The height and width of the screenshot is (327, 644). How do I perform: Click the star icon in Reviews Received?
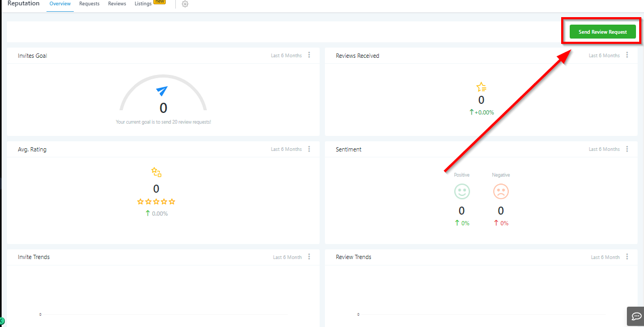click(481, 87)
